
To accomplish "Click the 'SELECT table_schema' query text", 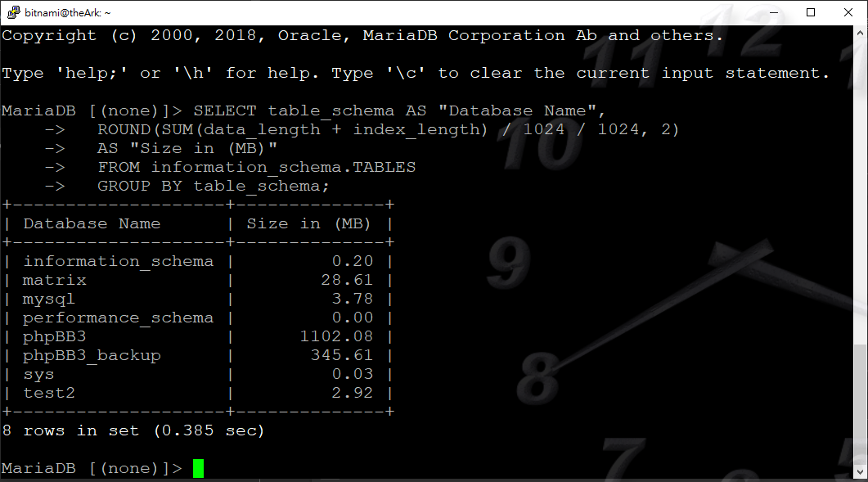I will click(294, 110).
